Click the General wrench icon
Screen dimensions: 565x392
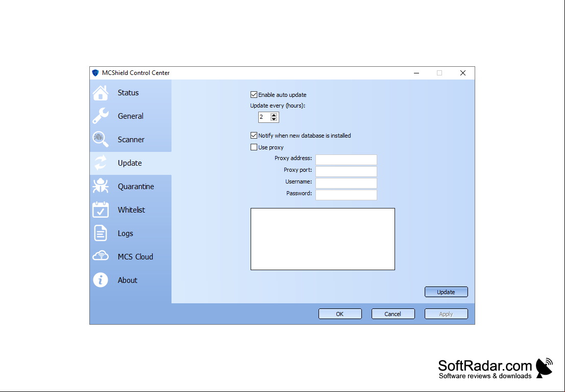101,116
